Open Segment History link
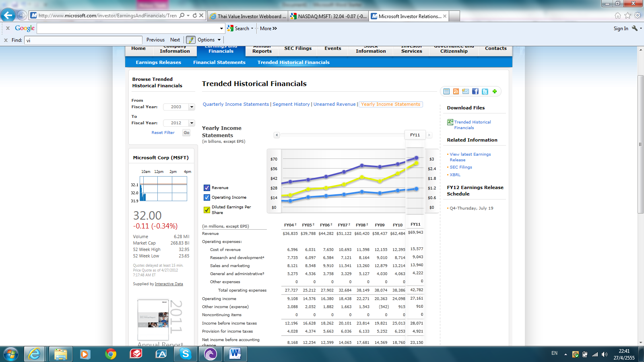 tap(291, 104)
